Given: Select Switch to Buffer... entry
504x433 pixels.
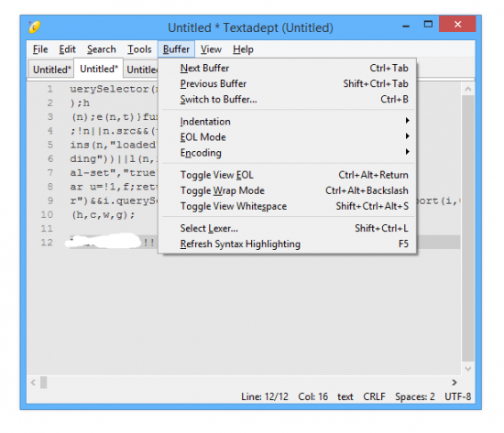Looking at the screenshot, I should 288,100.
